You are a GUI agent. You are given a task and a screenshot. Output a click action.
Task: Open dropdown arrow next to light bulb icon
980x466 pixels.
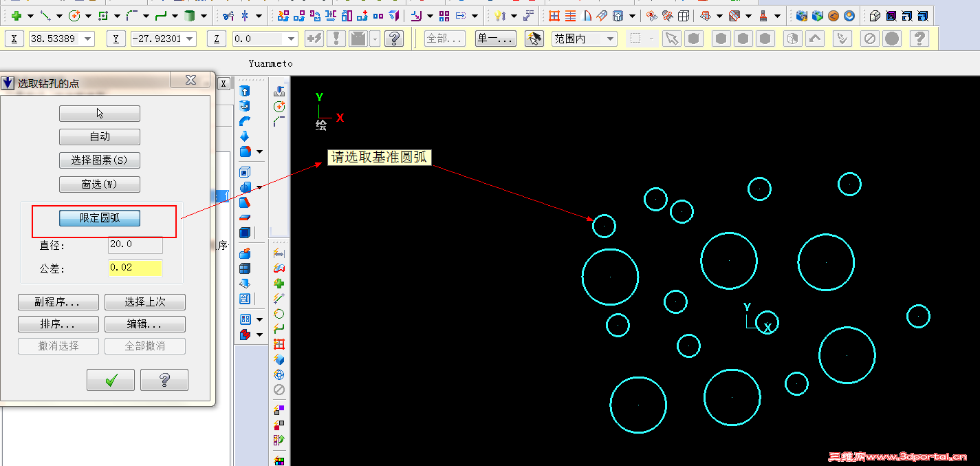(x=514, y=16)
